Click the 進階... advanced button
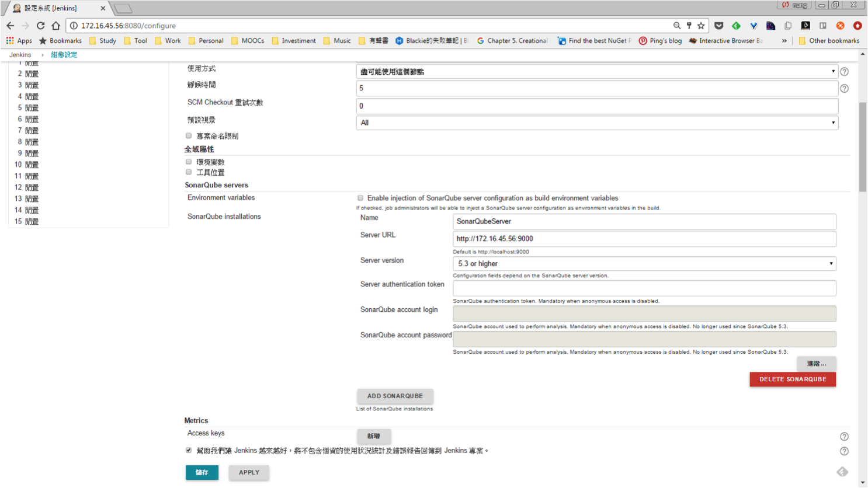This screenshot has height=488, width=868. tap(817, 364)
